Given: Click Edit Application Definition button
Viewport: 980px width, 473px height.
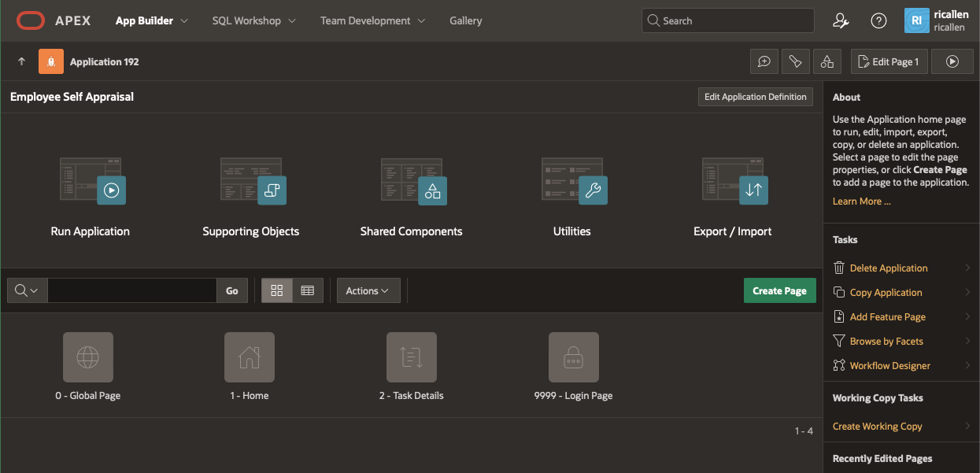Looking at the screenshot, I should click(755, 97).
